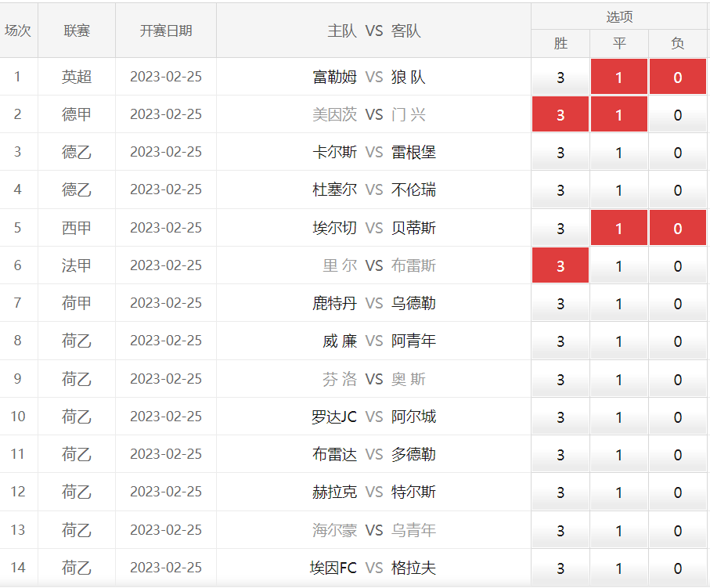Click 西甲 league cell in row 5
The height and width of the screenshot is (588, 710).
pyautogui.click(x=77, y=227)
